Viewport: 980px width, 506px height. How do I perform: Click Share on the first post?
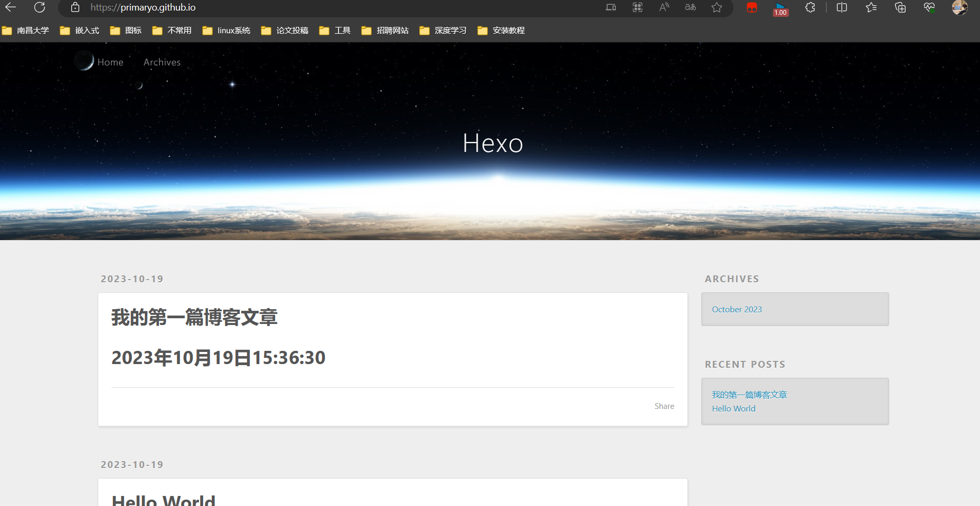coord(664,406)
